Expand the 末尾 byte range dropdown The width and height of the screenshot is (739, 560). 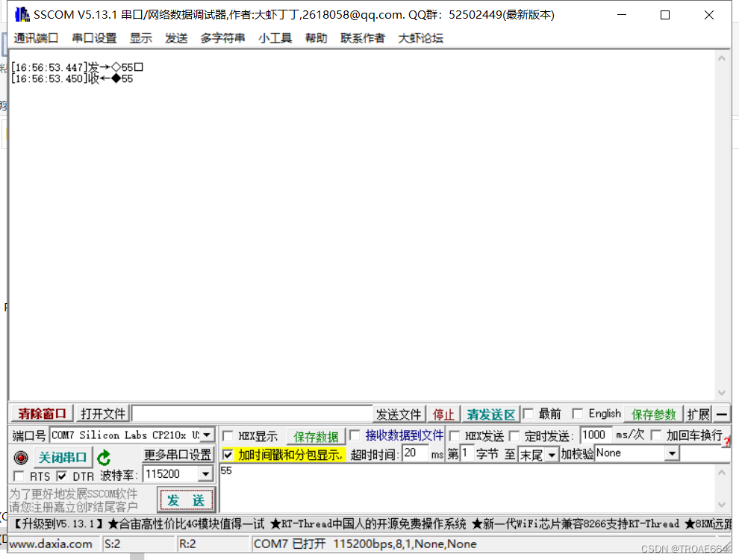coord(552,455)
